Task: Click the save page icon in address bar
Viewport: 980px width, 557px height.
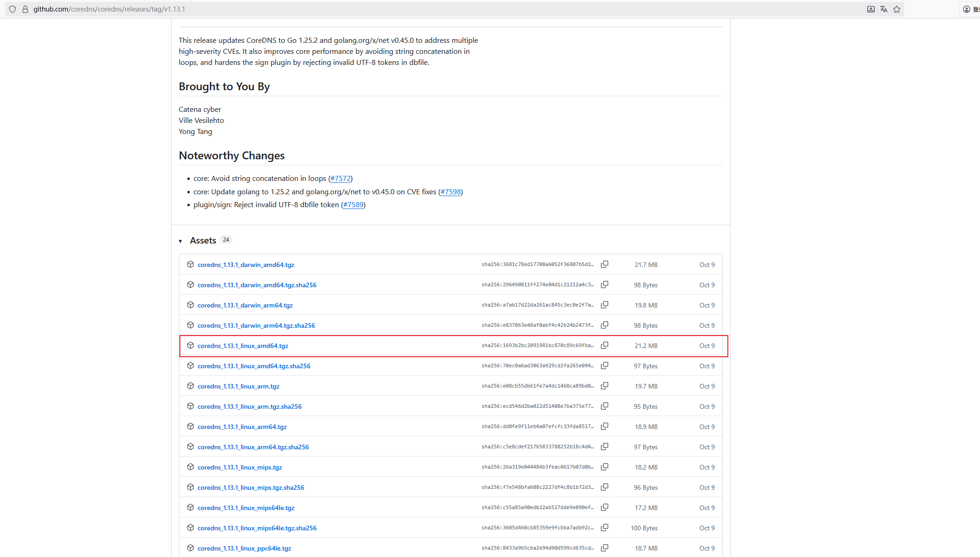Action: pyautogui.click(x=871, y=9)
